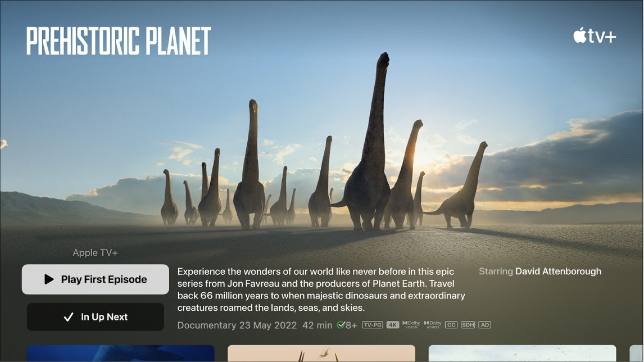This screenshot has width=644, height=362.
Task: Click the Apple TV+ channel label
Action: pos(95,252)
